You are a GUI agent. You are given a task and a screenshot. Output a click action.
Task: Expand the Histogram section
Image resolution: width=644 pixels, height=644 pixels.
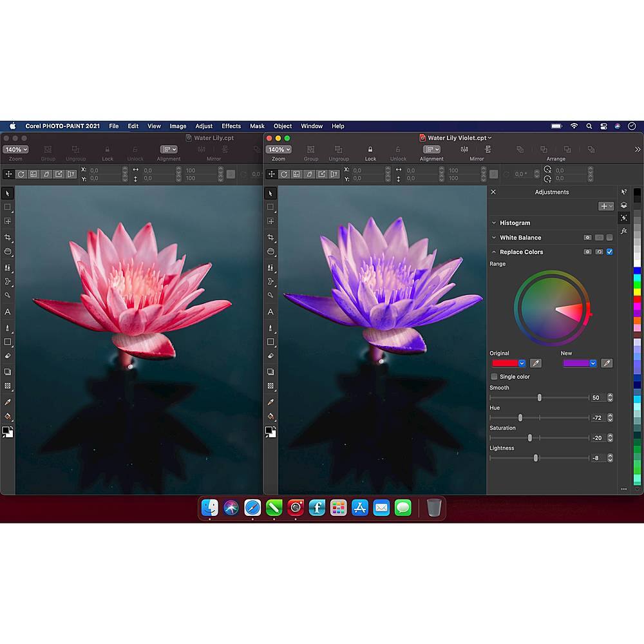(x=494, y=223)
